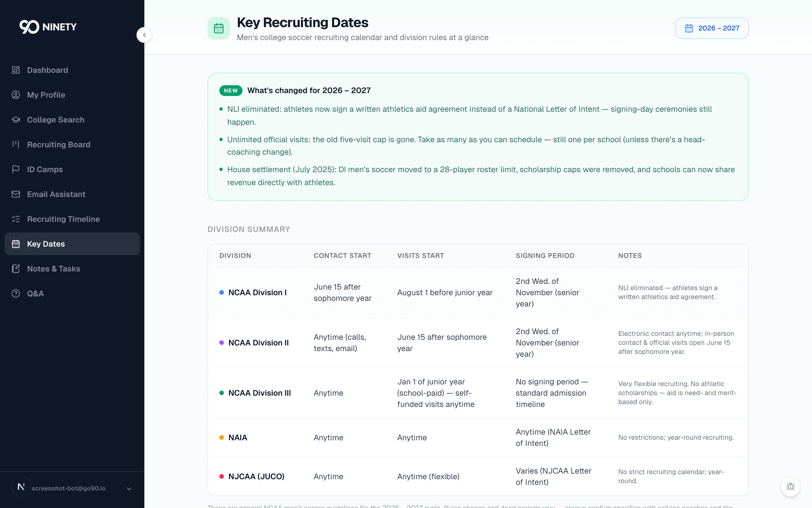
Task: Open the Recruiting Board section
Action: [72, 144]
